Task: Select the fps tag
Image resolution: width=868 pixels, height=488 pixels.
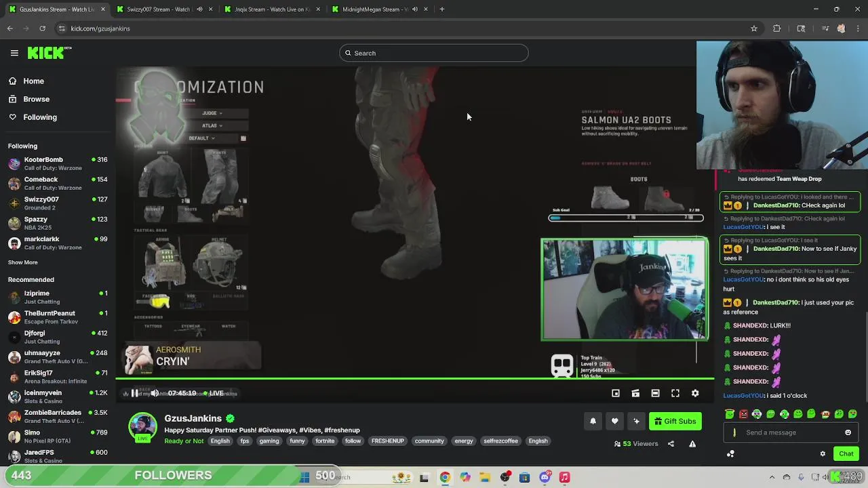Action: pyautogui.click(x=245, y=441)
